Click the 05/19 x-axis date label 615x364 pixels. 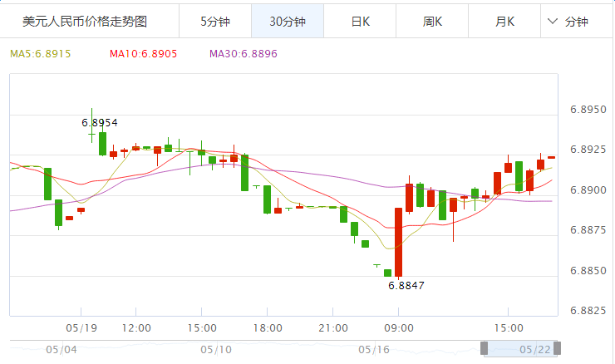coord(81,328)
